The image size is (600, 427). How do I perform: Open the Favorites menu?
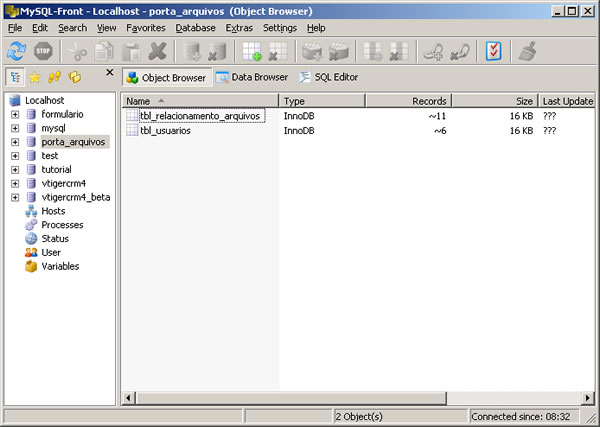click(146, 28)
